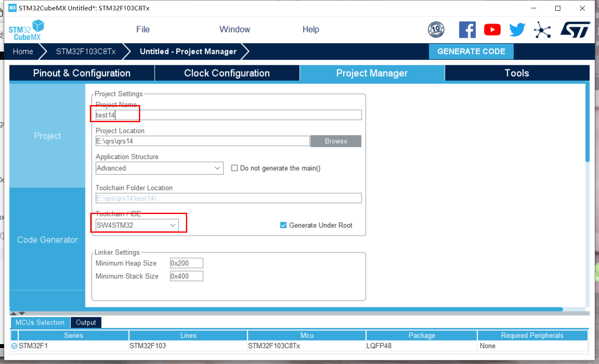The height and width of the screenshot is (364, 599).
Task: Click the horizontal scrollbar below settings panel
Action: (x=286, y=309)
